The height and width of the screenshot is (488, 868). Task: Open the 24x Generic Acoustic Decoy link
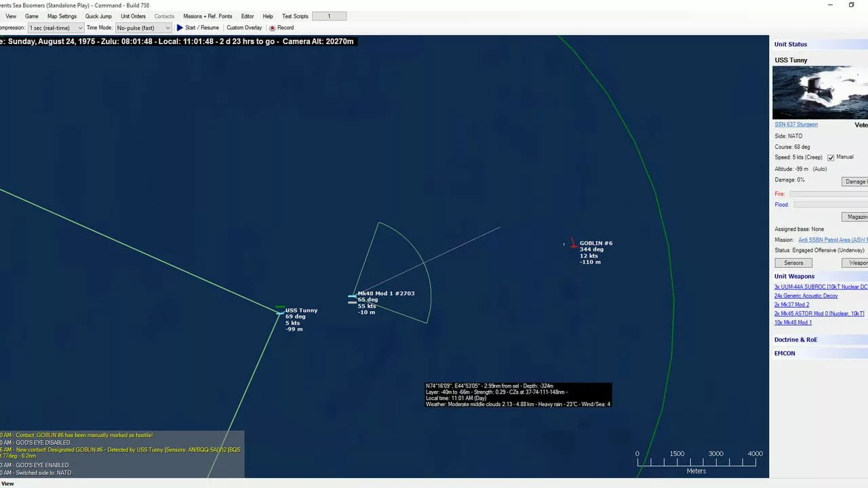[x=806, y=296]
